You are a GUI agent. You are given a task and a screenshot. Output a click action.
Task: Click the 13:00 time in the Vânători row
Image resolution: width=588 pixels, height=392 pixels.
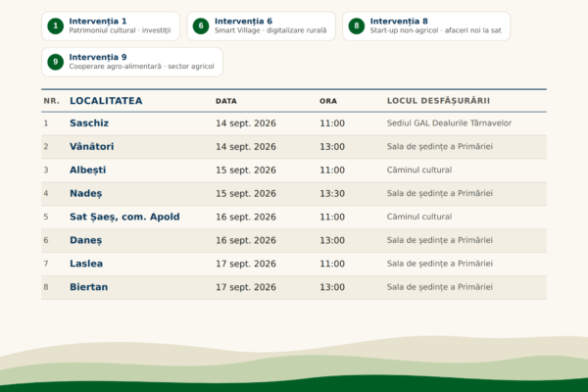click(x=332, y=147)
